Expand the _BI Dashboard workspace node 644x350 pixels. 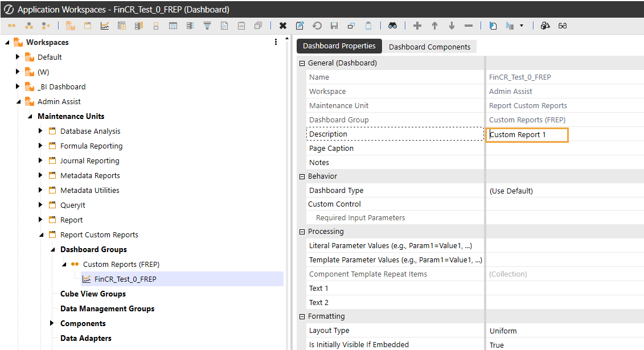pos(18,87)
